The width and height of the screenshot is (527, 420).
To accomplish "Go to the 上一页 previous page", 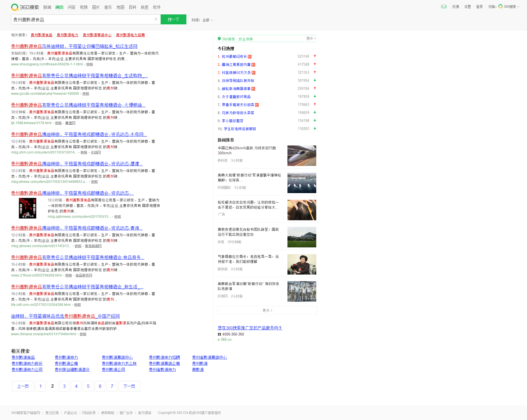I will click(23, 386).
